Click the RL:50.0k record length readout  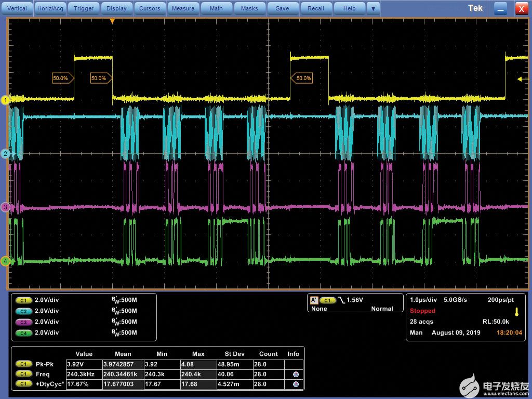click(496, 322)
